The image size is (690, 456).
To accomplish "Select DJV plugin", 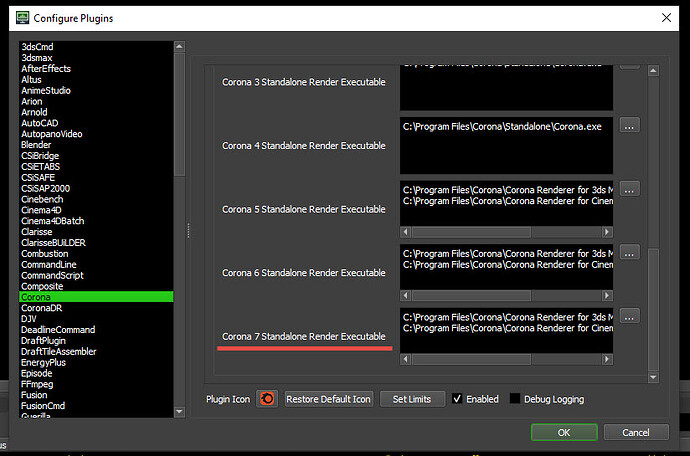I will click(96, 319).
